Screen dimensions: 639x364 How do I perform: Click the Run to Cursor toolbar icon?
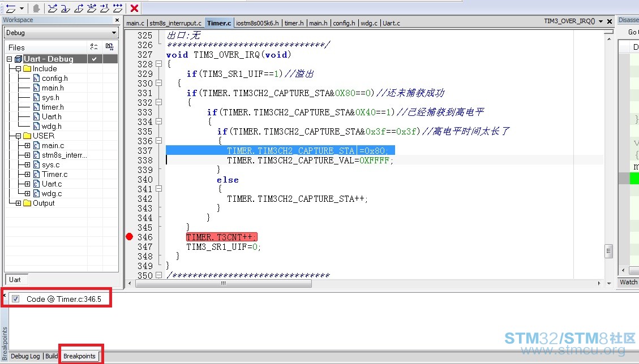point(105,8)
